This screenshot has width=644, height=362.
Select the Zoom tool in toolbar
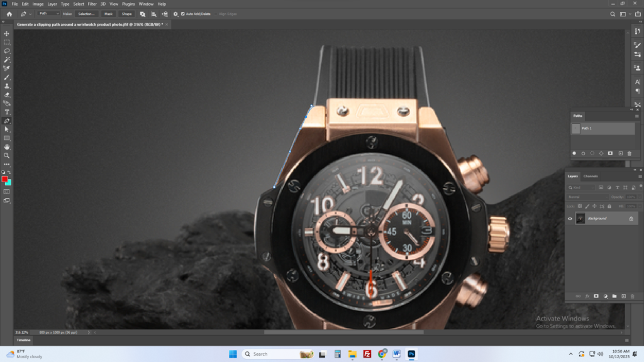(7, 155)
